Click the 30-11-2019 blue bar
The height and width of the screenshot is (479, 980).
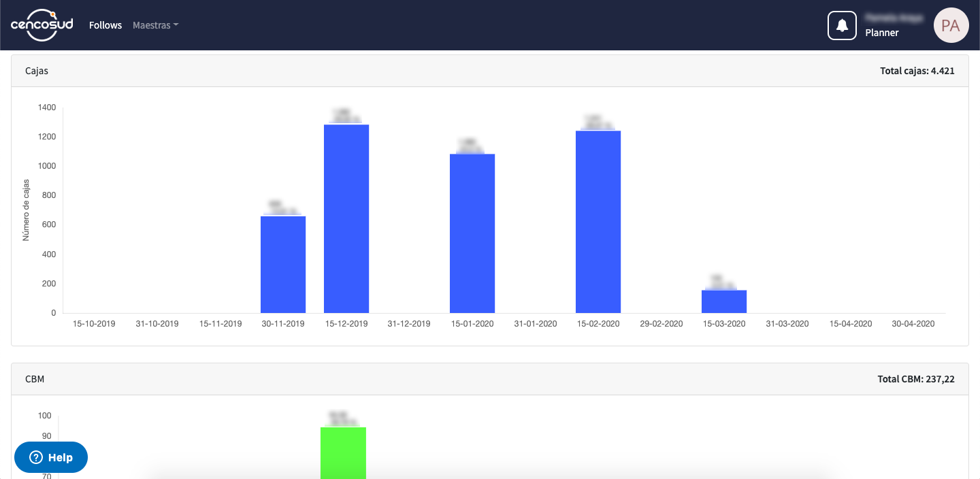click(283, 265)
